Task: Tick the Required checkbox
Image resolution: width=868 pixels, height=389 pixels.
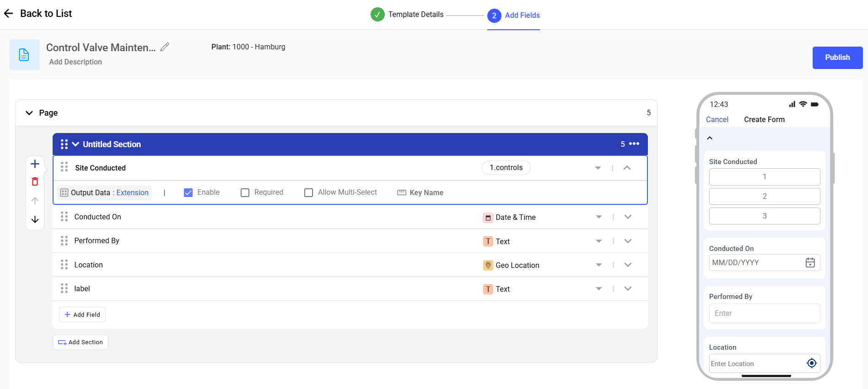Action: click(245, 192)
